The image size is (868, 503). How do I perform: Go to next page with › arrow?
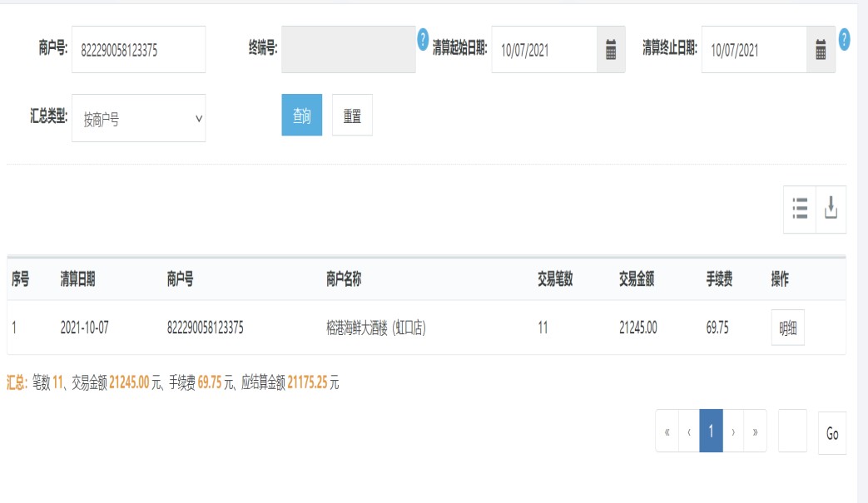(x=733, y=431)
